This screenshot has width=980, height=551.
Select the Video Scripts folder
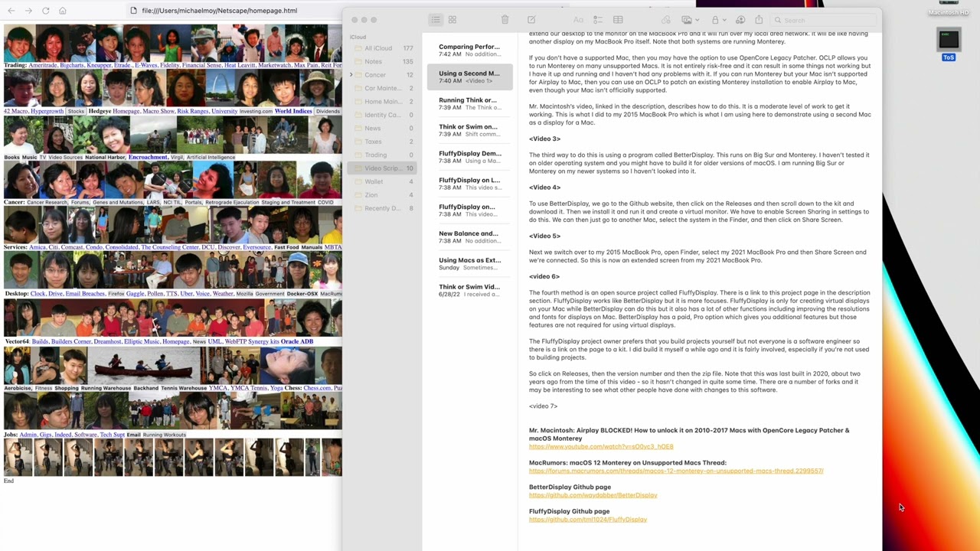(384, 168)
